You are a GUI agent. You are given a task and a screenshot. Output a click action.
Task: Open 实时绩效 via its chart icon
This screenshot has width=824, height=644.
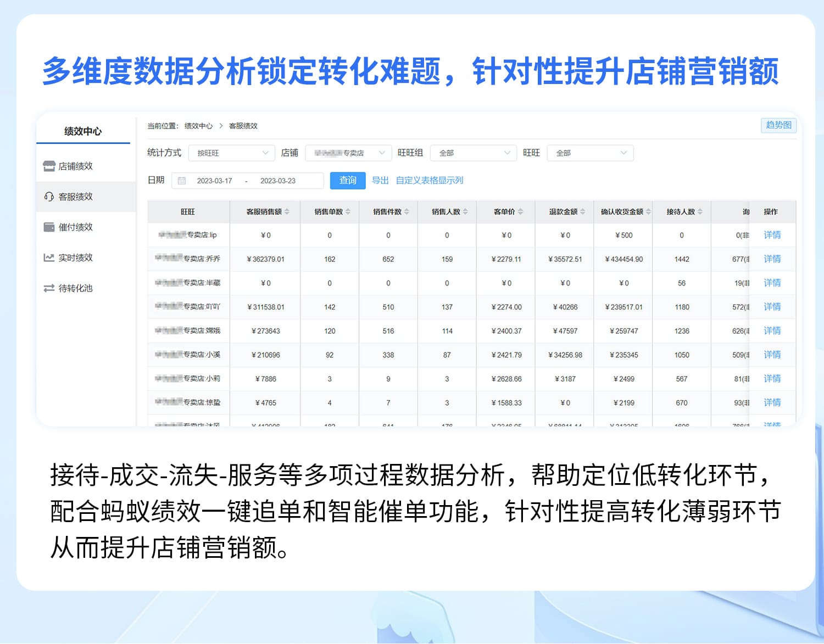(48, 257)
